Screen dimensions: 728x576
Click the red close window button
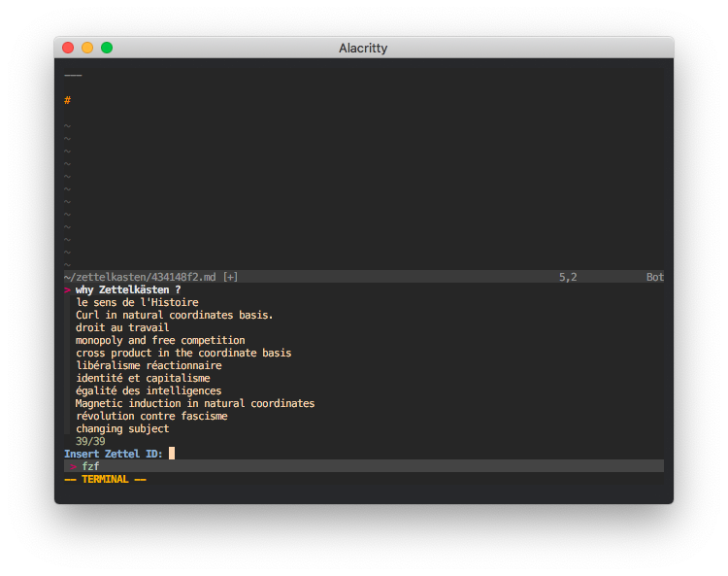tap(68, 48)
